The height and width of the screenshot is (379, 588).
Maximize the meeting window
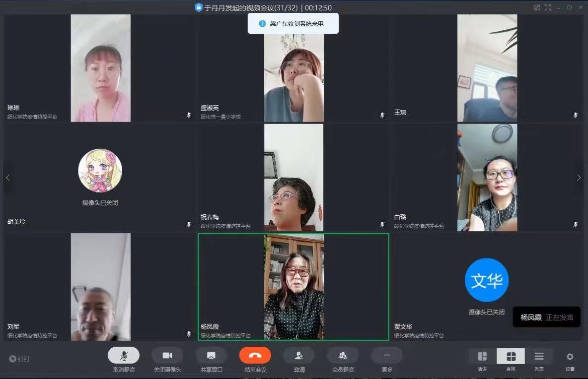click(x=569, y=7)
